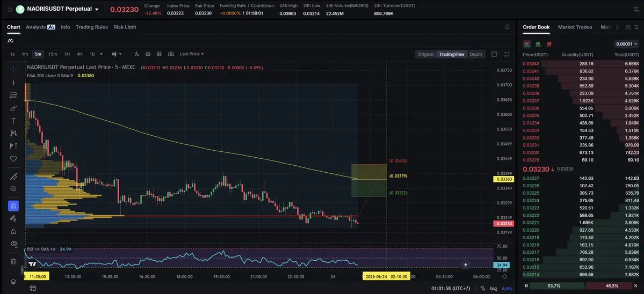Open chart settings gear at bottom right
The height and width of the screenshot is (294, 644).
tap(504, 277)
